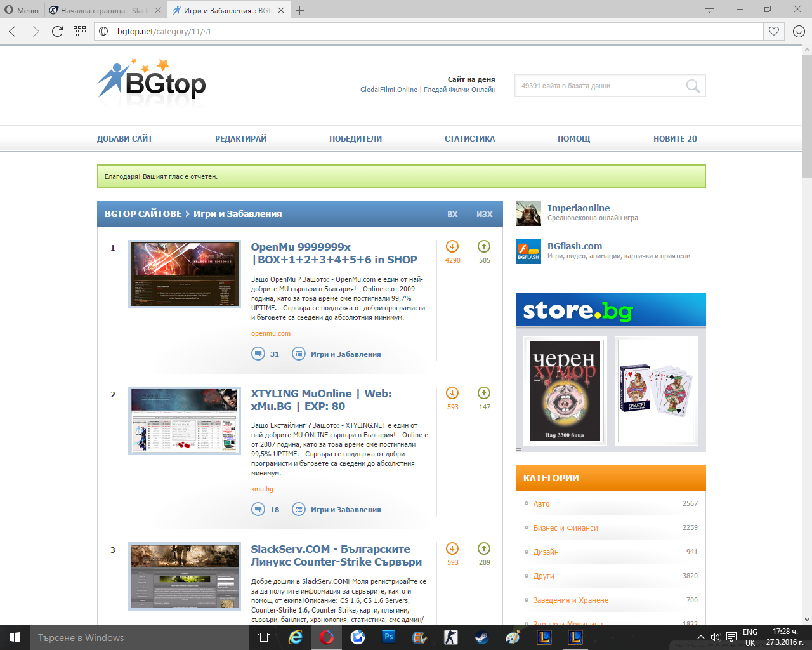Image resolution: width=812 pixels, height=650 pixels.
Task: Open СТАТИСТИКА menu item
Action: tap(469, 138)
